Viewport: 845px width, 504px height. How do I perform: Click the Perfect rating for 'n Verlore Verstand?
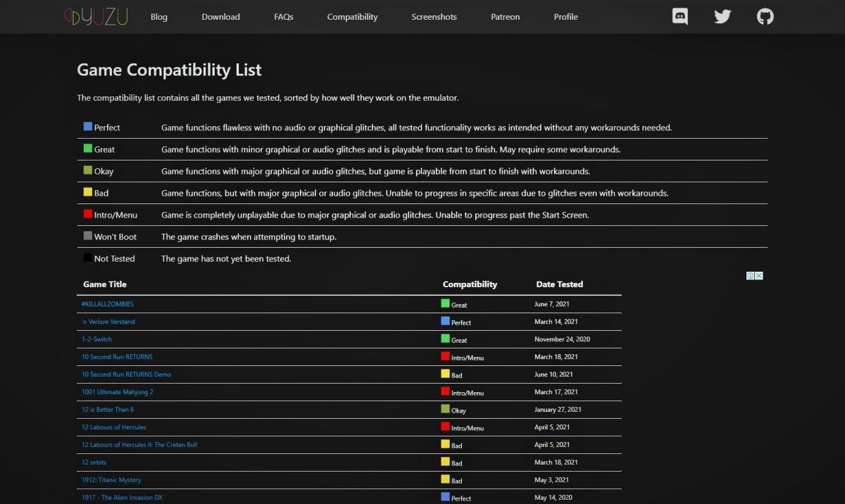click(x=456, y=322)
